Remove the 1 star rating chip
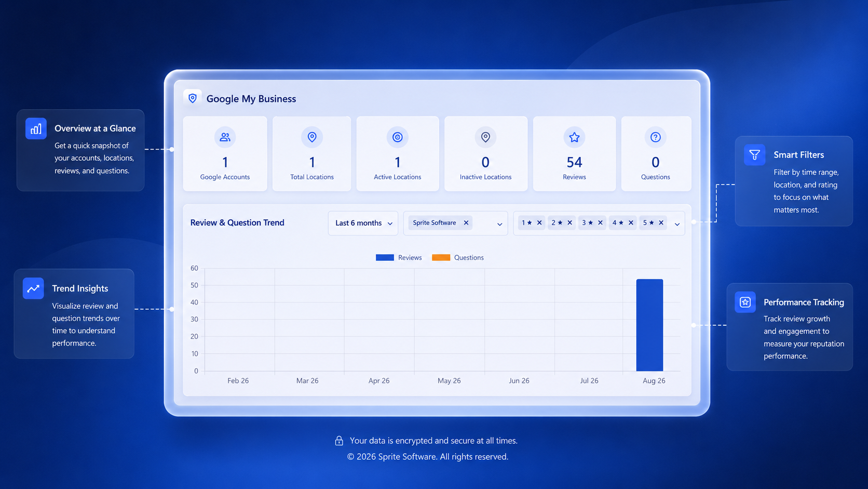Image resolution: width=868 pixels, height=489 pixels. (539, 222)
